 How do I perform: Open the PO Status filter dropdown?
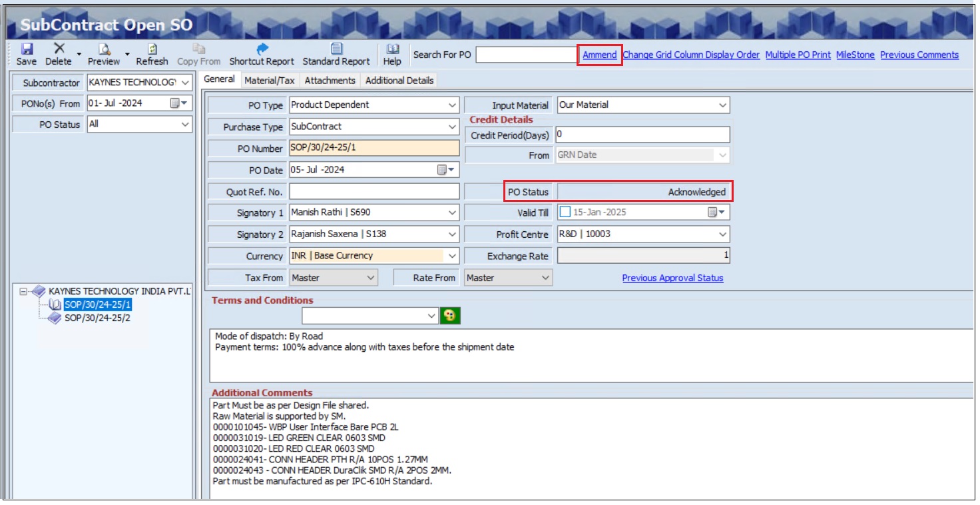coord(184,124)
